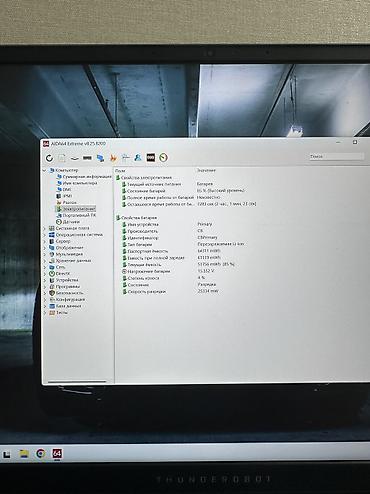Select the Свойства батареи group row
The width and height of the screenshot is (370, 494).
coord(136,218)
